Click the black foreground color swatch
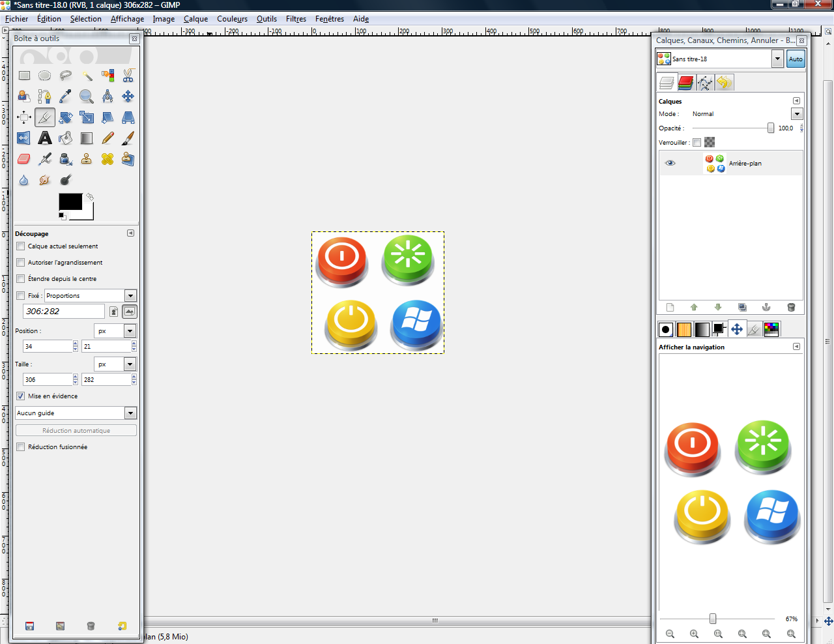The width and height of the screenshot is (834, 644). 70,201
